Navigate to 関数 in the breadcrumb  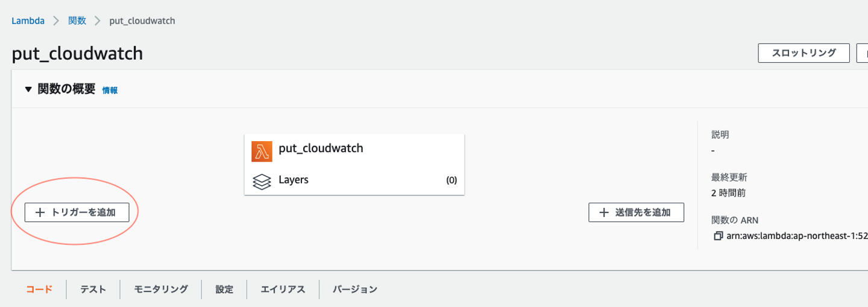tap(77, 21)
